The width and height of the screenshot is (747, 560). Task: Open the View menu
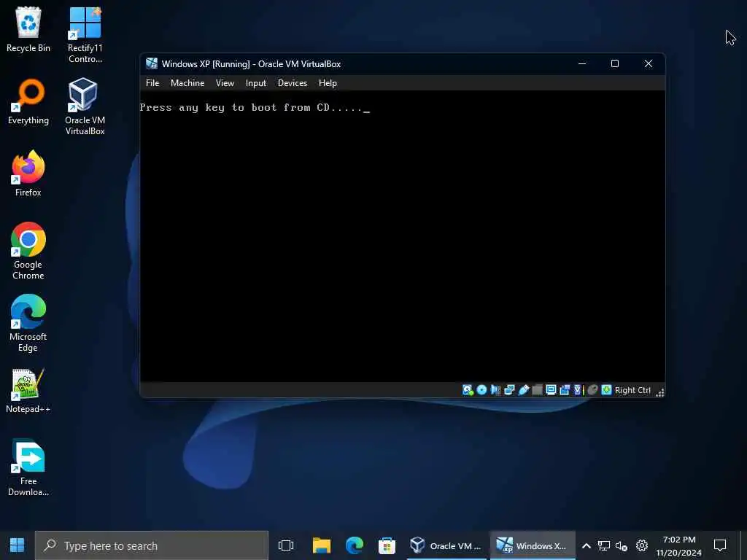tap(225, 83)
